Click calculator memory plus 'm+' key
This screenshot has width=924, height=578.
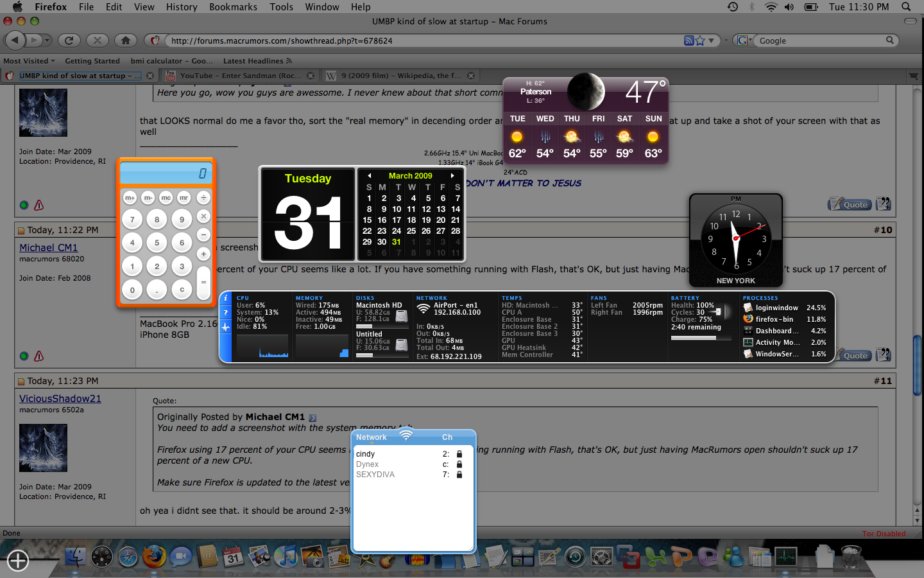(130, 198)
